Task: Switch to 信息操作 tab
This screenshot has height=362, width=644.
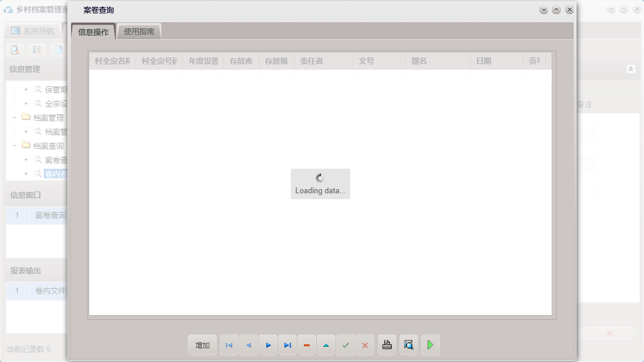Action: pyautogui.click(x=93, y=32)
